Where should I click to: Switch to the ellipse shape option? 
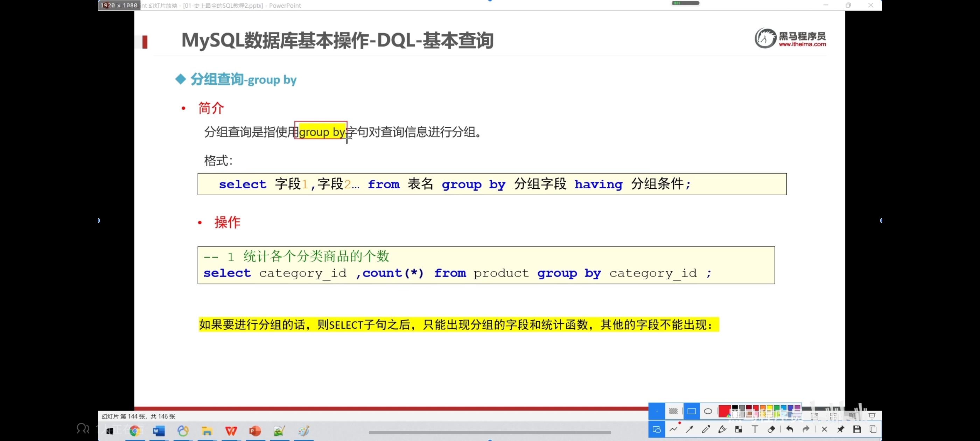[708, 411]
